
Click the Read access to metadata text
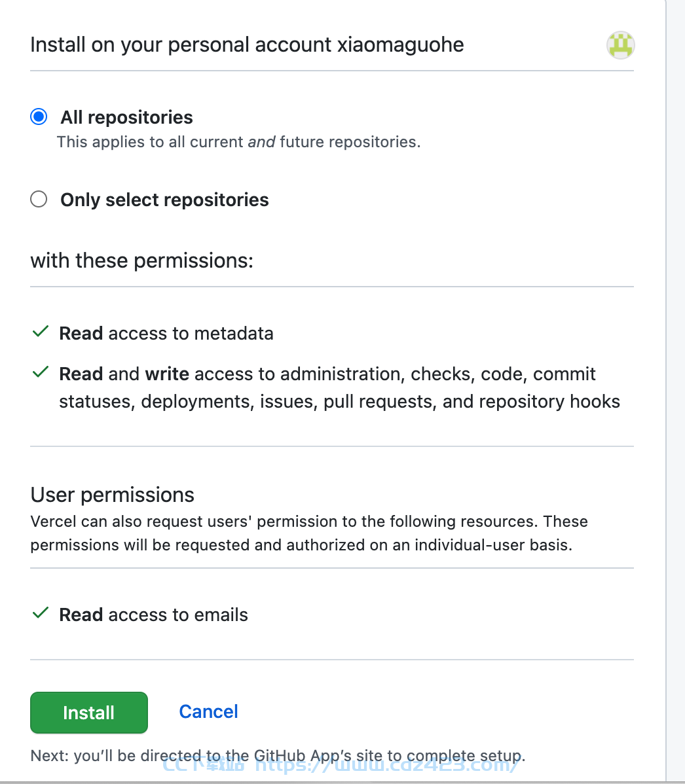coord(166,334)
